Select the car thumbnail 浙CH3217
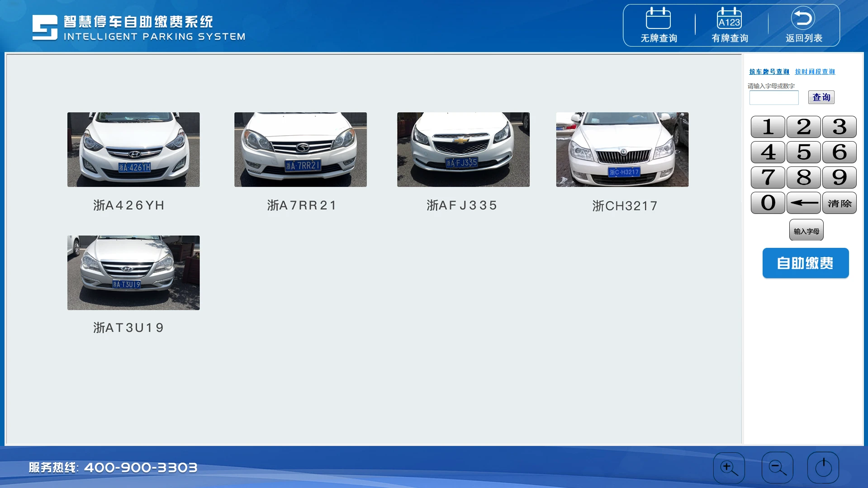Image resolution: width=868 pixels, height=488 pixels. 622,149
